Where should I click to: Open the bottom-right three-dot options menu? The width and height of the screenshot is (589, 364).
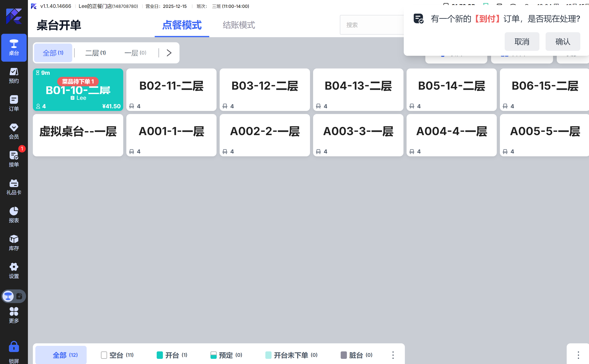click(578, 355)
